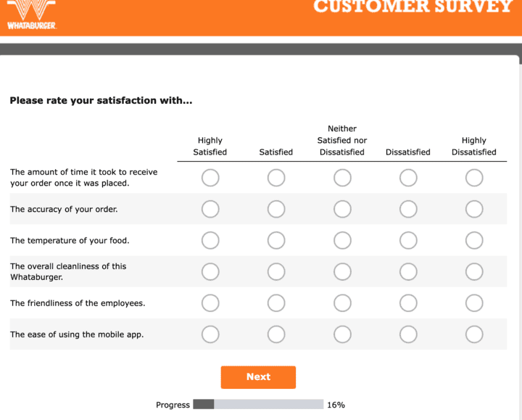This screenshot has width=522, height=420.
Task: Choose Satisfied for employee friendliness
Action: pos(276,302)
